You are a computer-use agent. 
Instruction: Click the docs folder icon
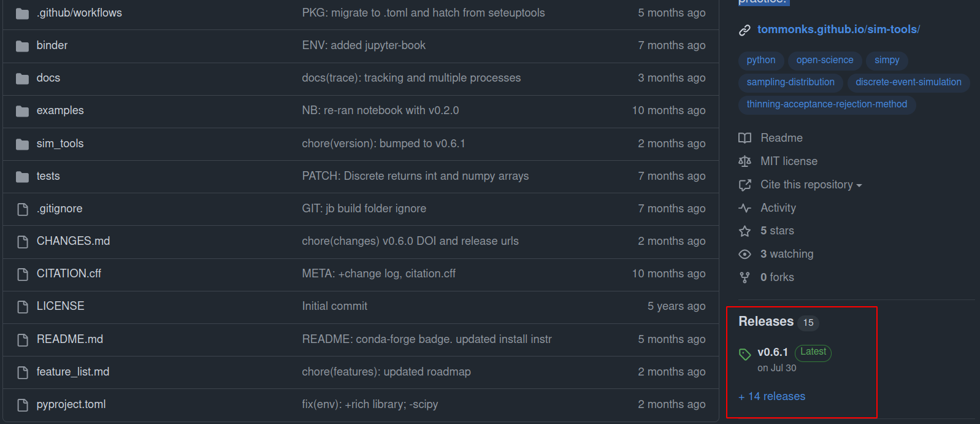coord(23,79)
